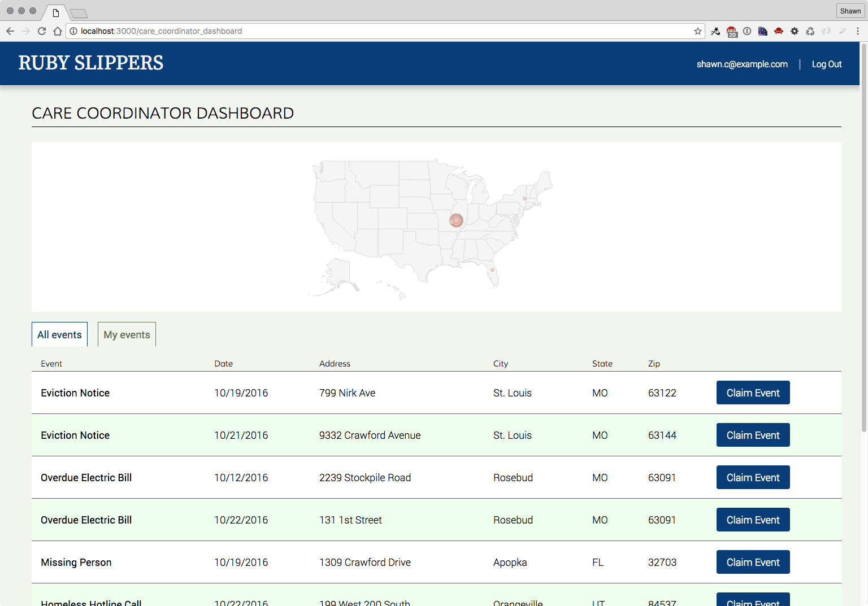Claim Event for 9332 Crawford Avenue
The width and height of the screenshot is (868, 606).
click(x=753, y=435)
